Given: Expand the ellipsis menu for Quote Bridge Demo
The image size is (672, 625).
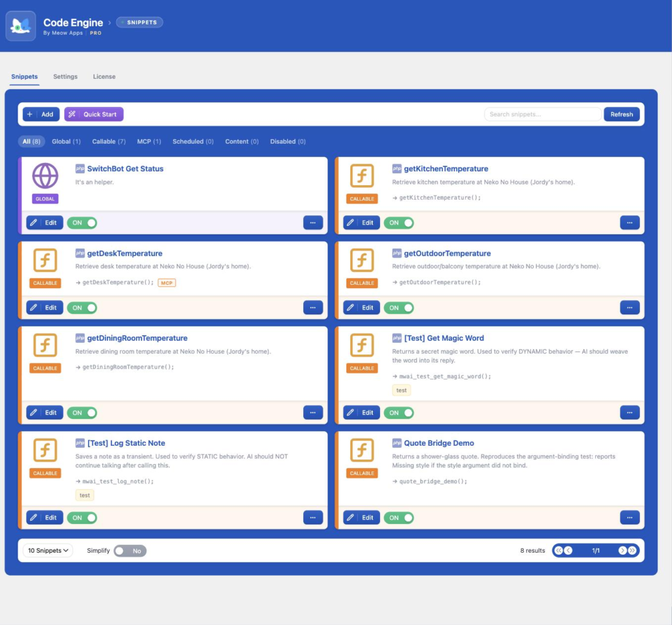Looking at the screenshot, I should click(x=629, y=517).
